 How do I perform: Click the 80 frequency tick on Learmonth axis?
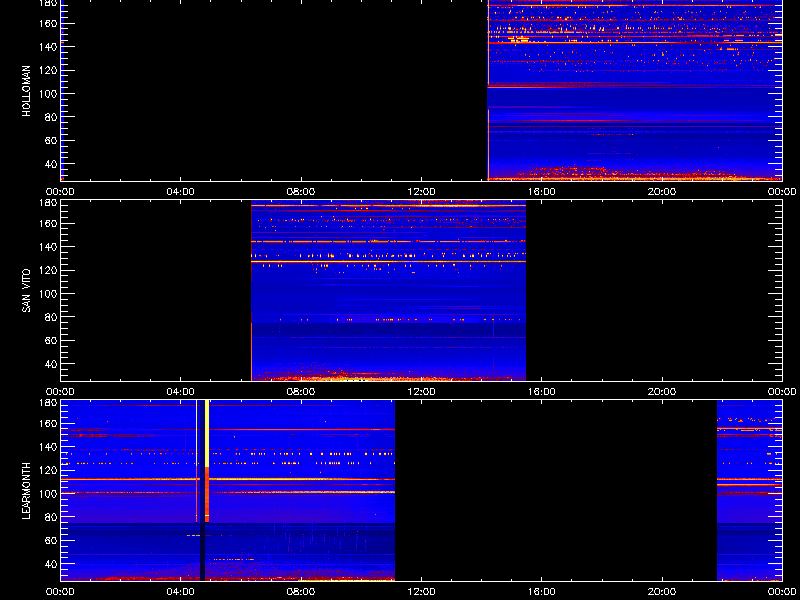[x=51, y=517]
